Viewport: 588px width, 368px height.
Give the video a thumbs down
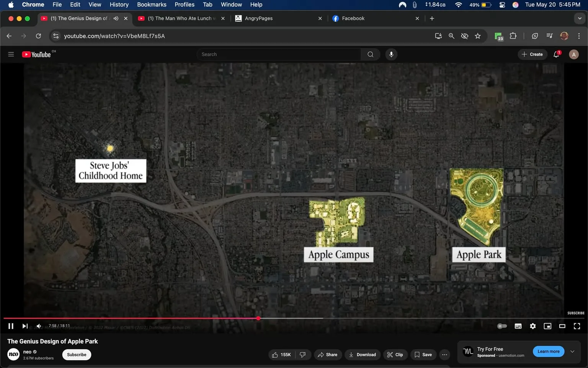point(303,355)
